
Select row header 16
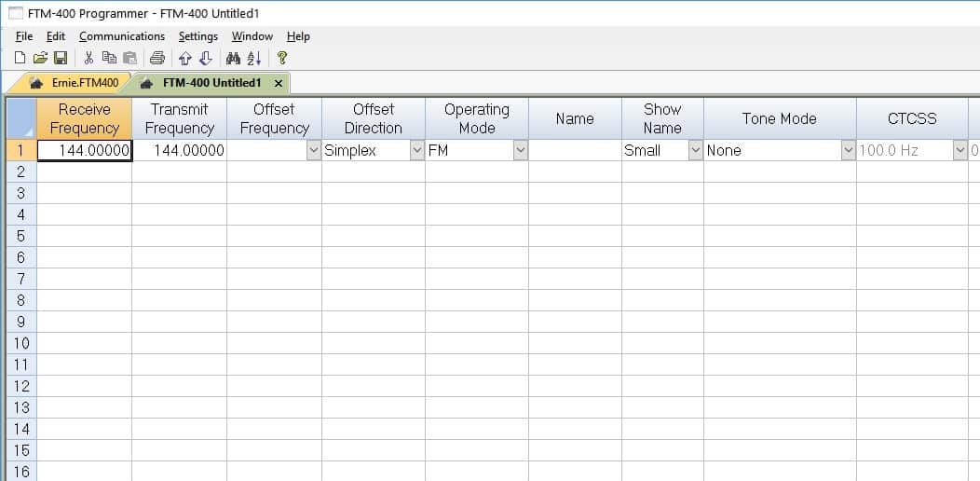coord(21,471)
